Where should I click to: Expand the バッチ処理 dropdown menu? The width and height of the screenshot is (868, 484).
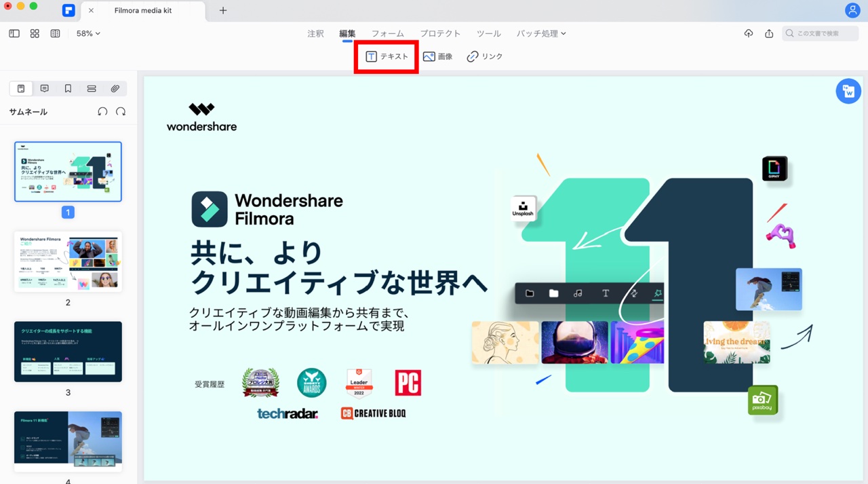pos(541,33)
